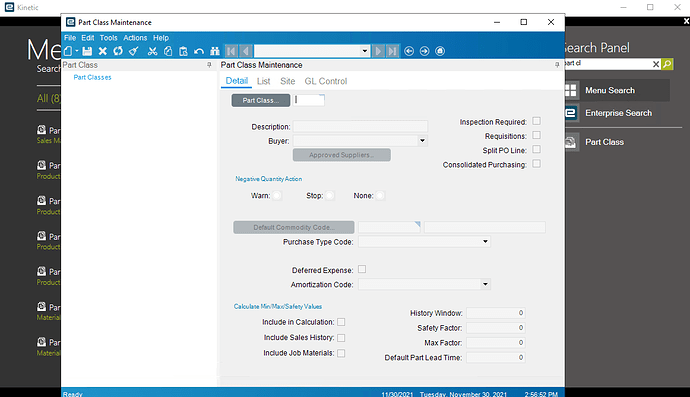Switch to the Detail tab
This screenshot has width=690, height=397.
coord(237,81)
